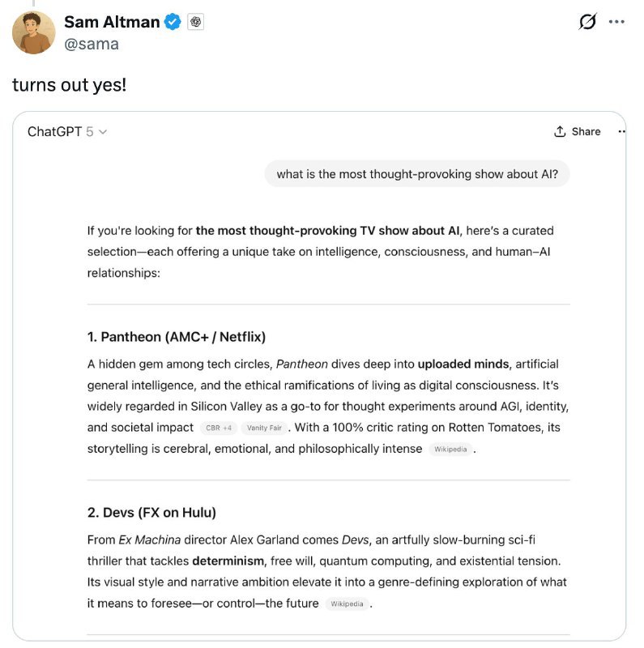Image resolution: width=644 pixels, height=648 pixels.
Task: Open Wikipedia citation after 'philosophically intense'
Action: click(x=450, y=449)
